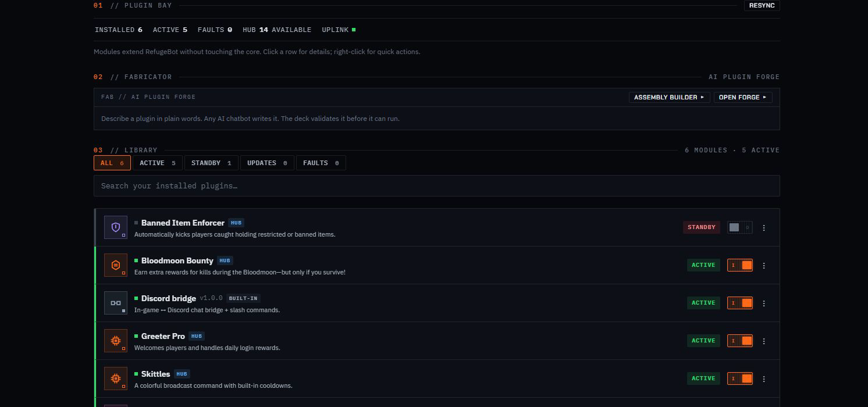Focus the Search your installed plugins field
The height and width of the screenshot is (407, 868).
pos(436,186)
